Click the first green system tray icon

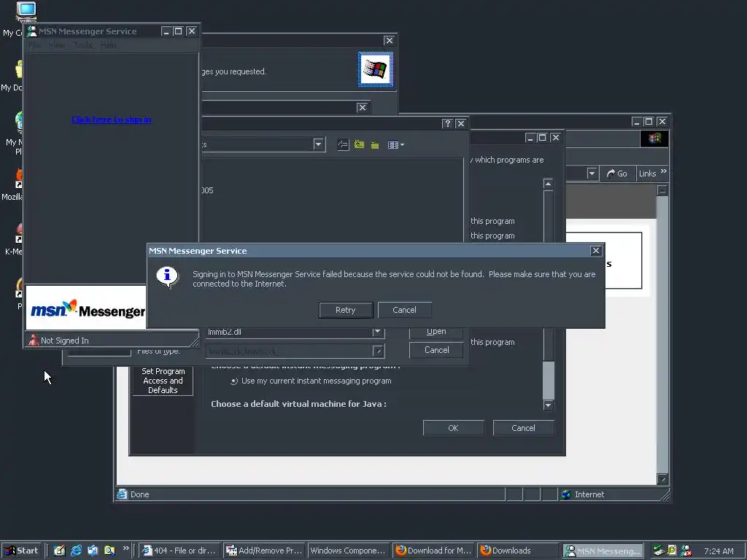click(658, 551)
